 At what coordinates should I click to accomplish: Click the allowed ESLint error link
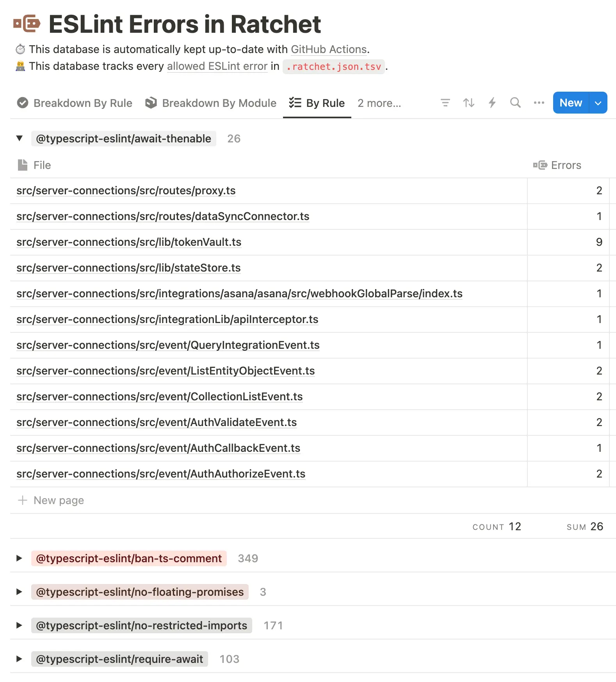(217, 66)
